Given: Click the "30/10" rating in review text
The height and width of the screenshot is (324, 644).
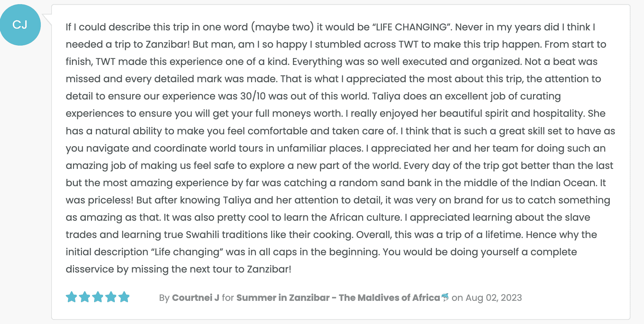Looking at the screenshot, I should [253, 96].
